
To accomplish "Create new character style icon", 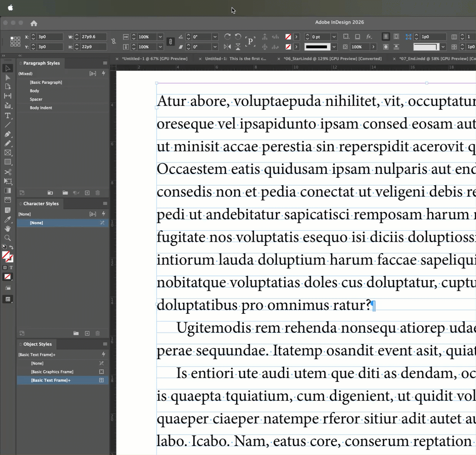I will pos(87,333).
